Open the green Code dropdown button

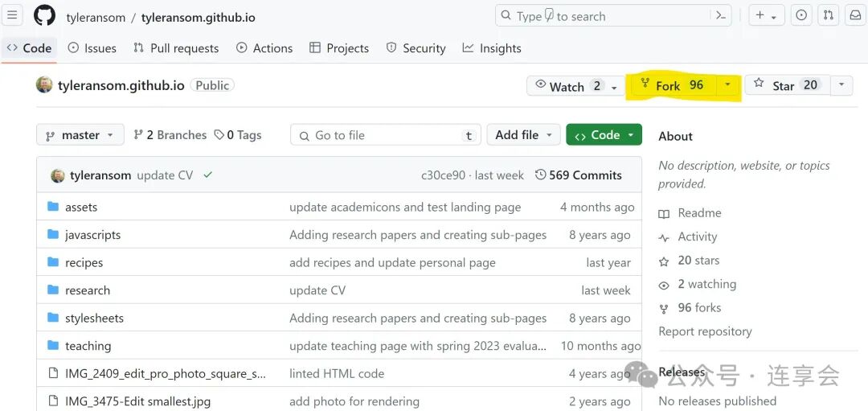(x=604, y=134)
